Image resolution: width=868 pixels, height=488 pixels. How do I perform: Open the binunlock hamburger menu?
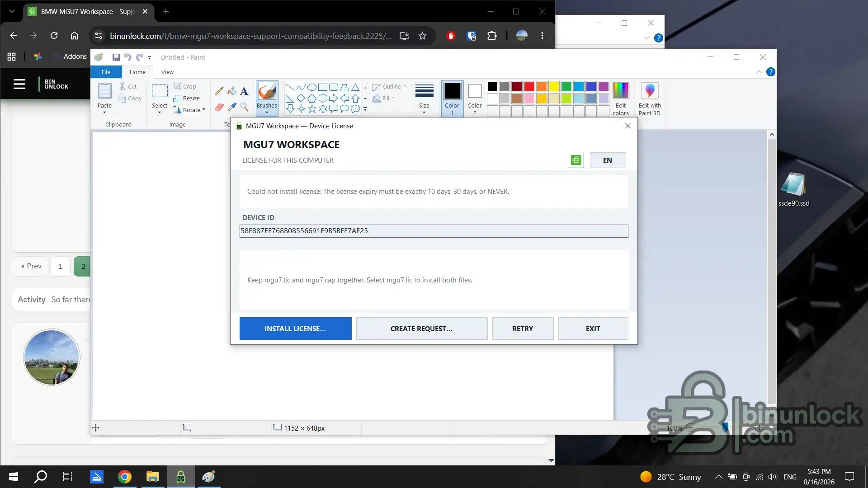point(19,84)
